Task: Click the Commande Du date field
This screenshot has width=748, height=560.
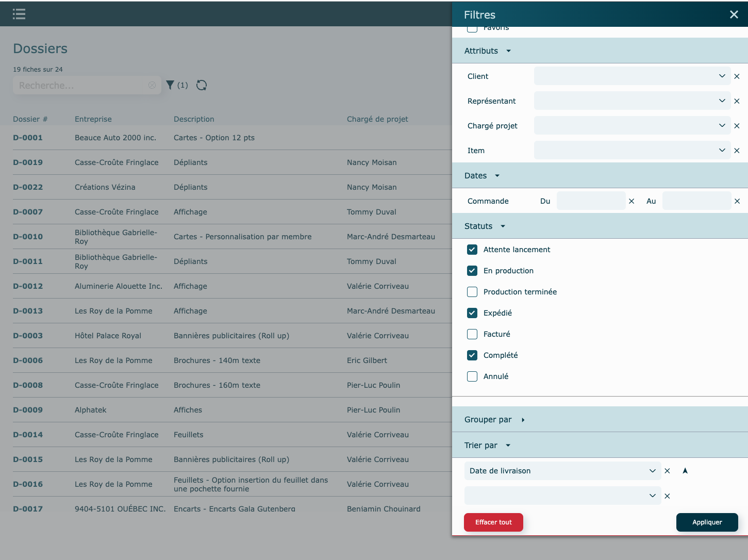Action: [x=591, y=201]
